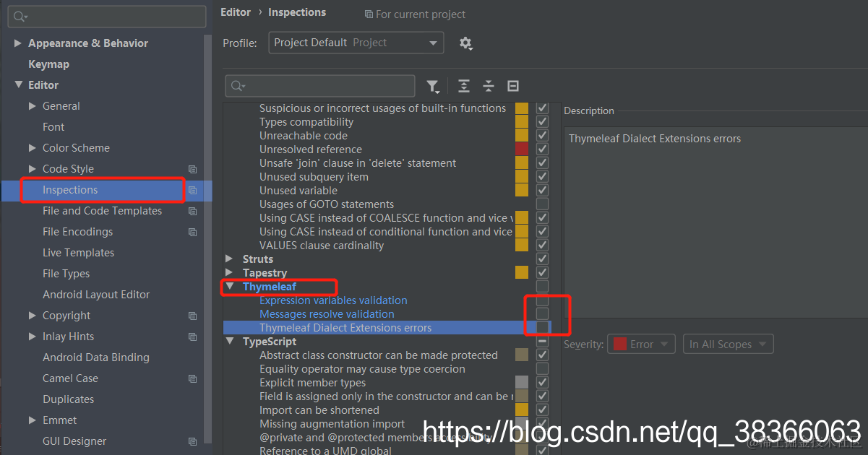868x455 pixels.
Task: Select Thymeleaf Dialect Extensions errors row
Action: coord(387,328)
